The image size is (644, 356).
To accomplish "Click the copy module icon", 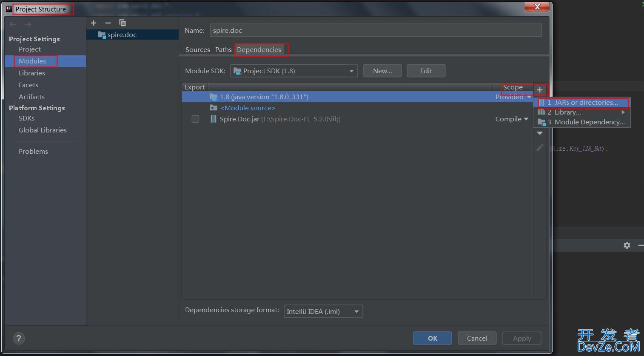I will (123, 23).
